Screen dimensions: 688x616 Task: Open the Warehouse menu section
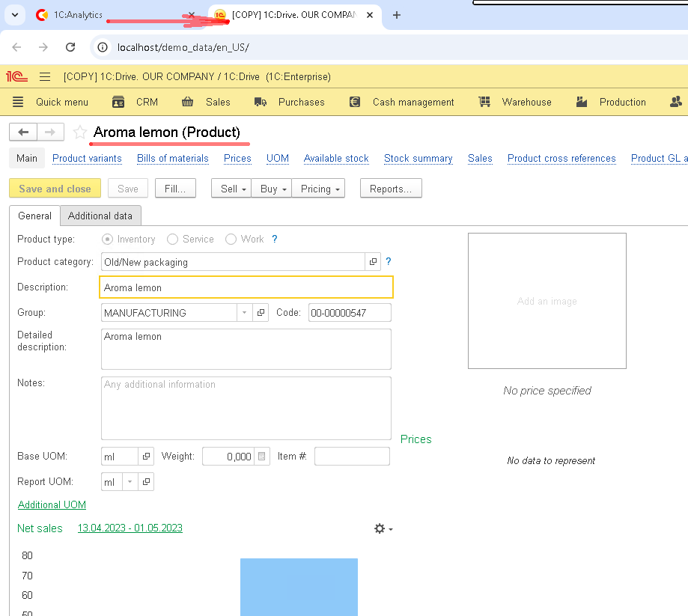tap(515, 102)
